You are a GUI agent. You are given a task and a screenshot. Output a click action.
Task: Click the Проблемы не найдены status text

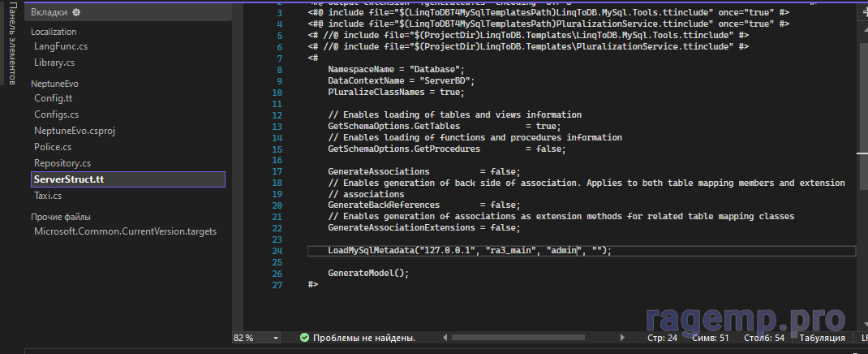pos(363,337)
